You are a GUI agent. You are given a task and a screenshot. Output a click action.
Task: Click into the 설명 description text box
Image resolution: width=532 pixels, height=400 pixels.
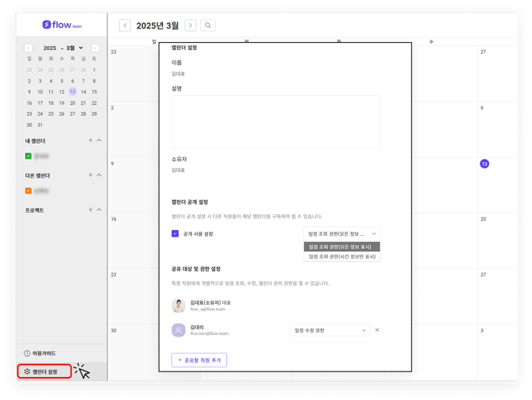276,121
